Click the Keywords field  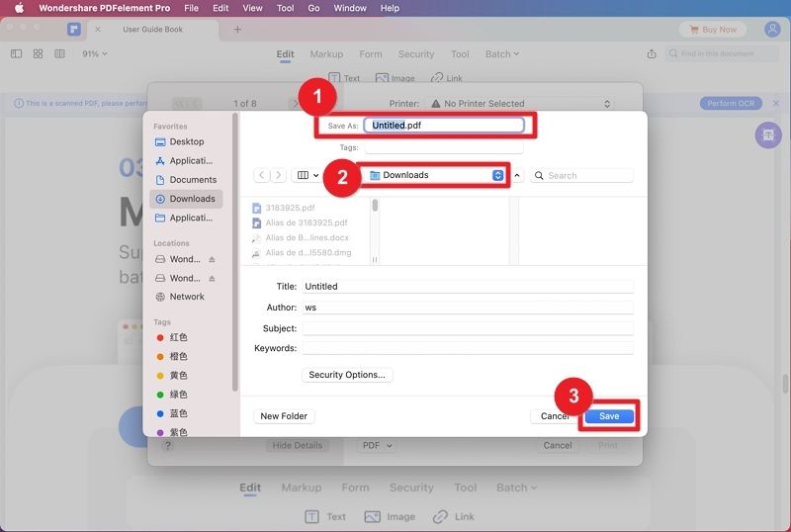pos(468,348)
